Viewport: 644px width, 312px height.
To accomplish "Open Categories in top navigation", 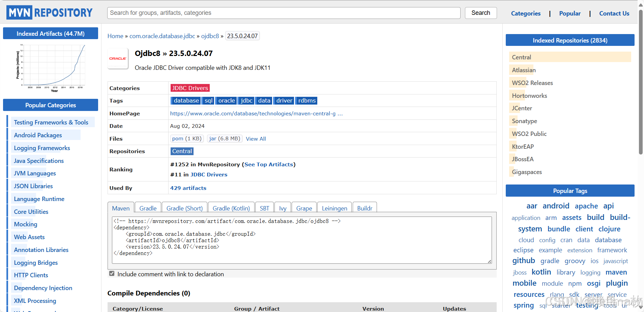I will click(x=526, y=13).
